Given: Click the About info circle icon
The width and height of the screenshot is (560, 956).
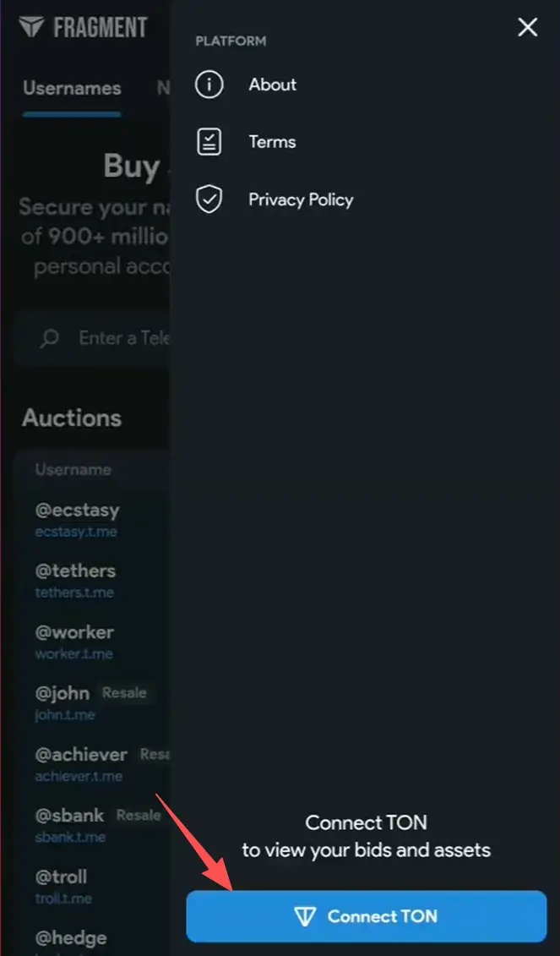Looking at the screenshot, I should tap(209, 85).
